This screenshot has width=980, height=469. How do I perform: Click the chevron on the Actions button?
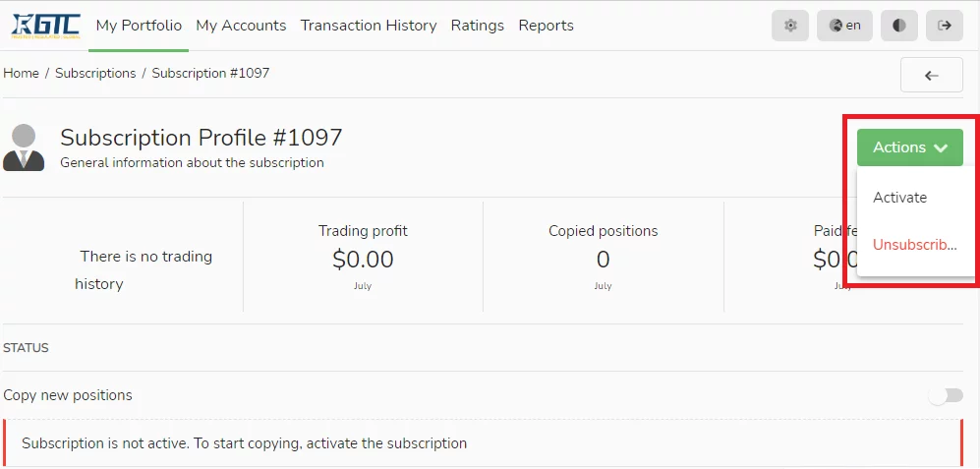(942, 148)
